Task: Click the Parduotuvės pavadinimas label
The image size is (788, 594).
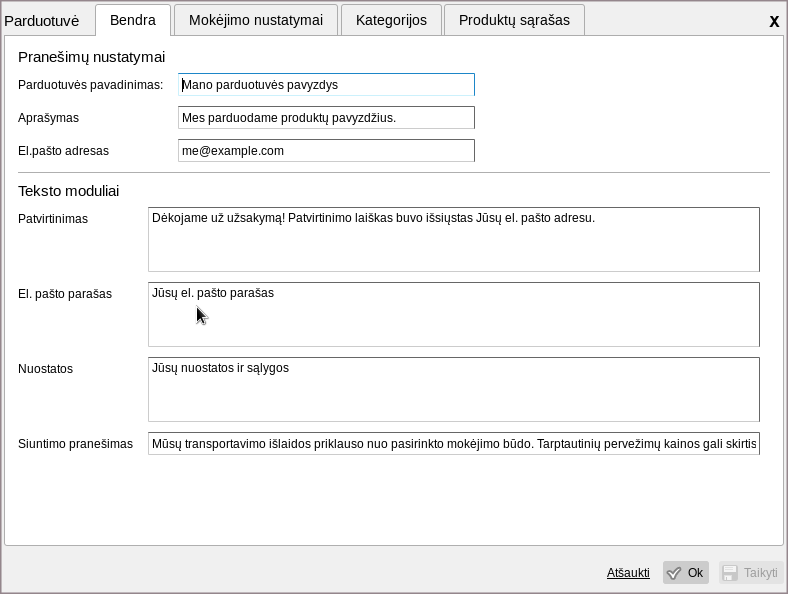Action: click(90, 85)
